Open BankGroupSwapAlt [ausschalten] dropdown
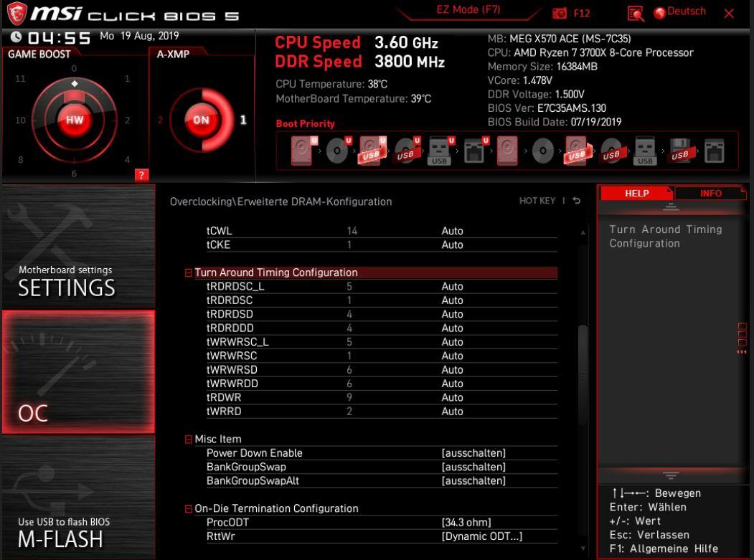 click(473, 481)
